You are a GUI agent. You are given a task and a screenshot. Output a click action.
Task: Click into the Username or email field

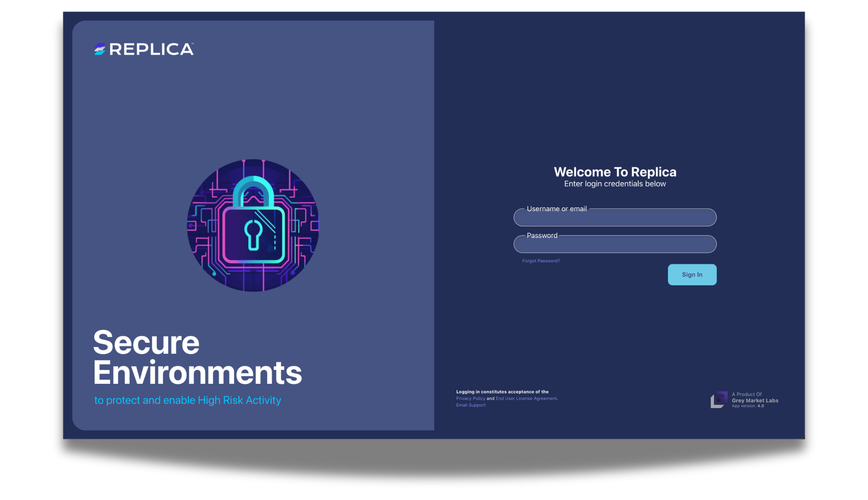click(x=615, y=218)
